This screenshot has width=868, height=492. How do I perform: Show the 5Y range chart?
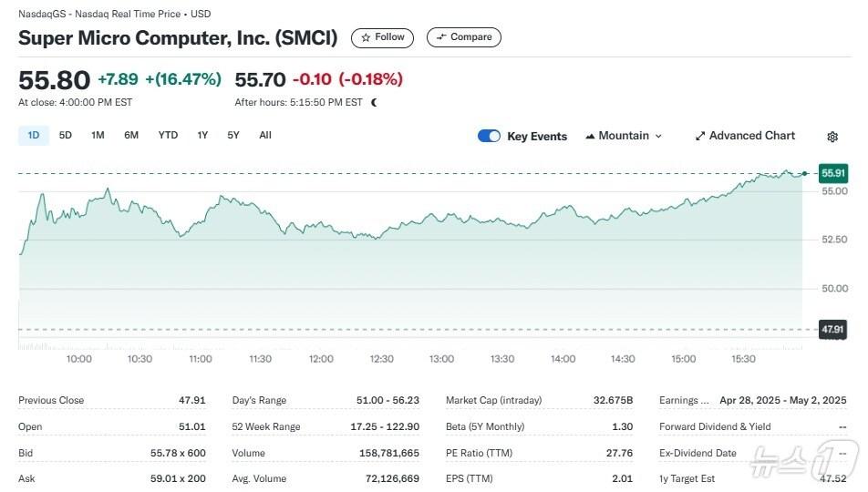[x=233, y=136]
